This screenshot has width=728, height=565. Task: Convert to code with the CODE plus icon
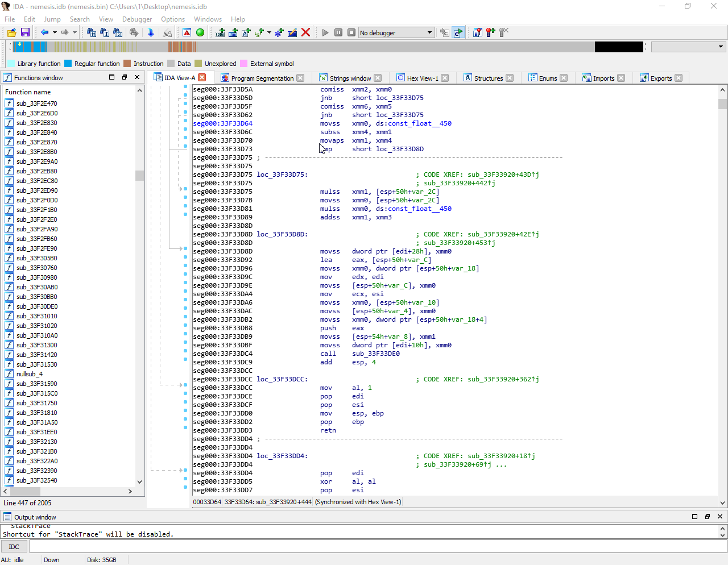coord(220,32)
